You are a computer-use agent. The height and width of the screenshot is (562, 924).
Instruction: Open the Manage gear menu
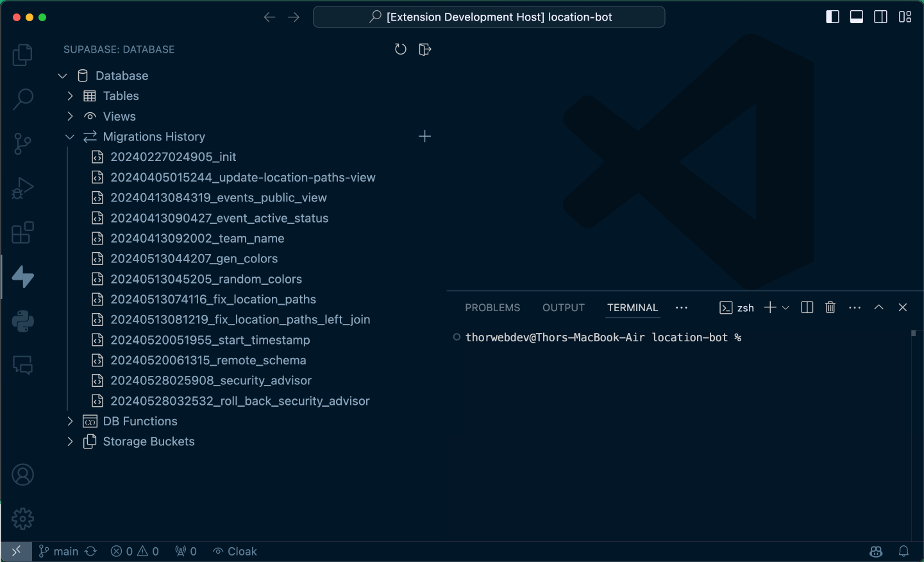coord(22,518)
